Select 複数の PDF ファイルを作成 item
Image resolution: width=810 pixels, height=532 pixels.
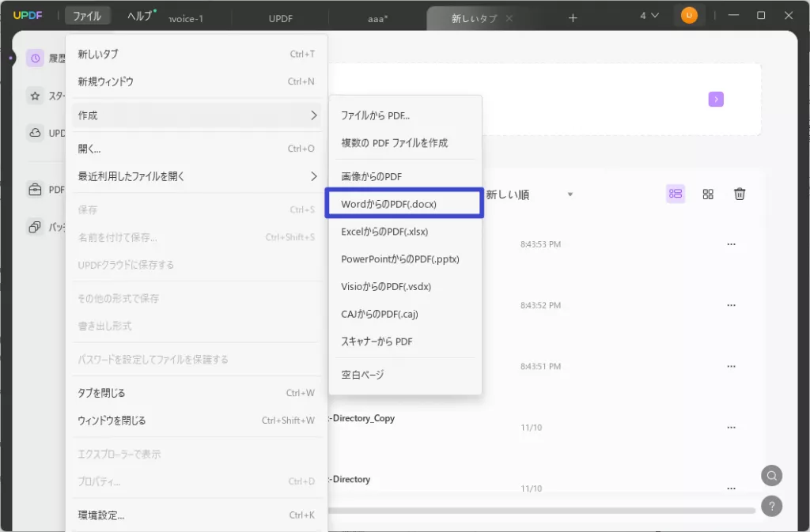(x=405, y=143)
